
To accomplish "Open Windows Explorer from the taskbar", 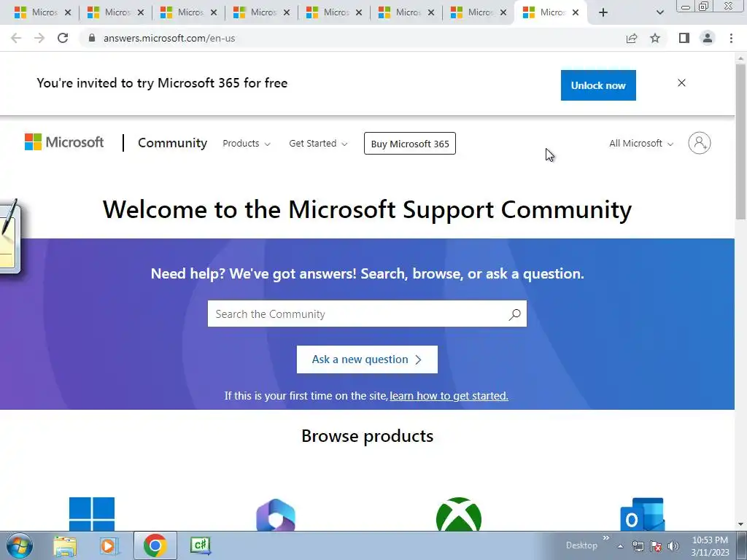I will 65,546.
